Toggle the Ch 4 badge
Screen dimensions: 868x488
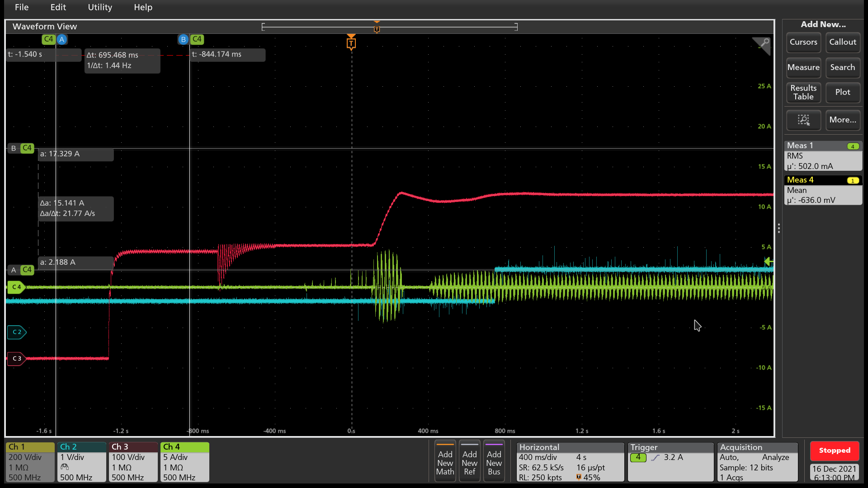(x=184, y=462)
